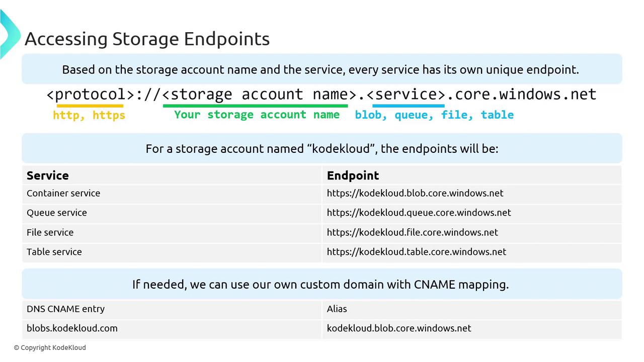
Task: Click the yellow underline below protocol
Action: (90, 106)
